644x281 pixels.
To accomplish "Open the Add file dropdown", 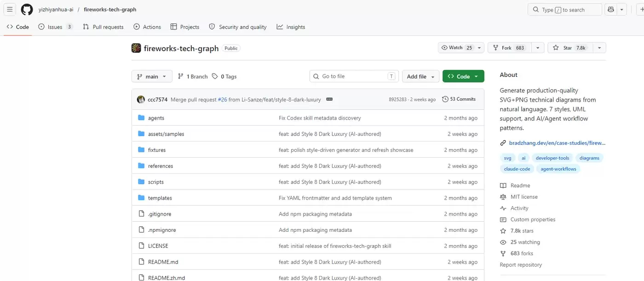I will [x=420, y=76].
